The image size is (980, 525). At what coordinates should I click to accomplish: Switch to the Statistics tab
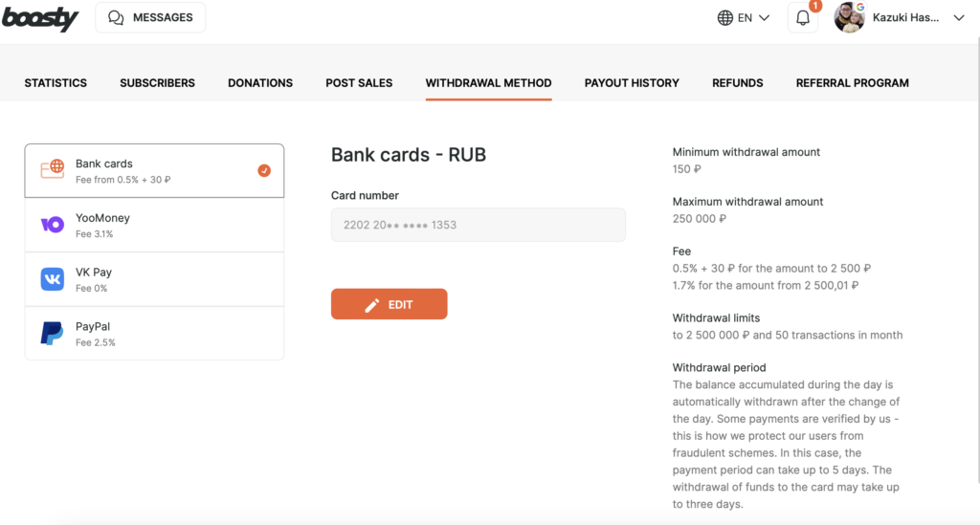pyautogui.click(x=56, y=83)
